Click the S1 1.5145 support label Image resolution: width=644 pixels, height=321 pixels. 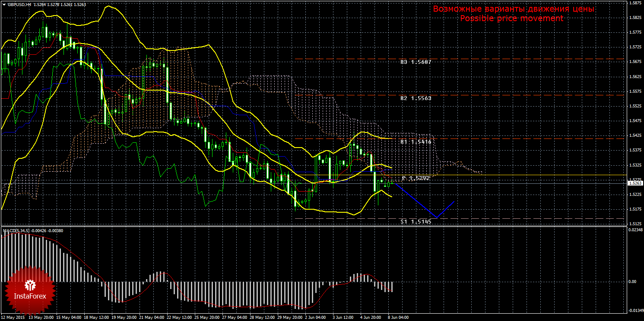pyautogui.click(x=416, y=222)
